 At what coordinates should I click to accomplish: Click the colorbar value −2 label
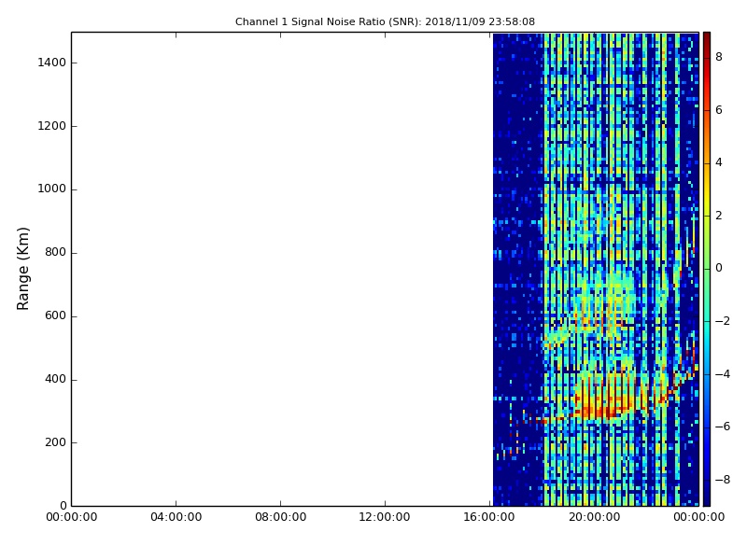tap(722, 321)
